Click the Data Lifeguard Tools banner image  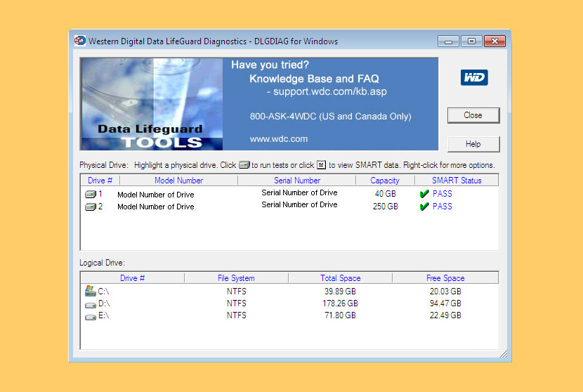click(x=152, y=104)
